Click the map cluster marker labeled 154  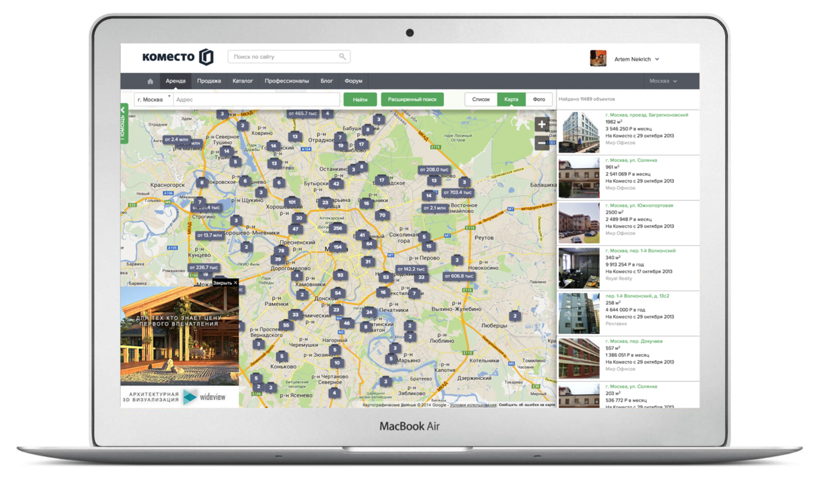337,247
